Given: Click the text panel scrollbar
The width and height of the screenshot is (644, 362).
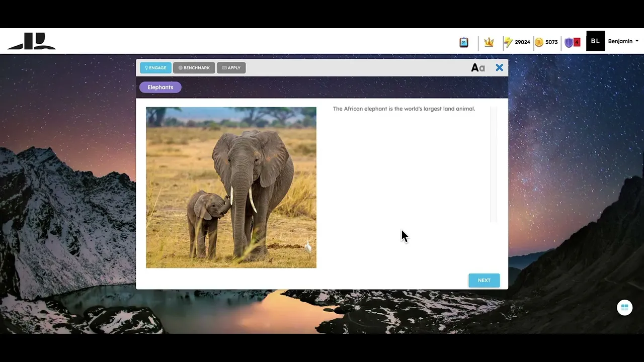Looking at the screenshot, I should 493,164.
